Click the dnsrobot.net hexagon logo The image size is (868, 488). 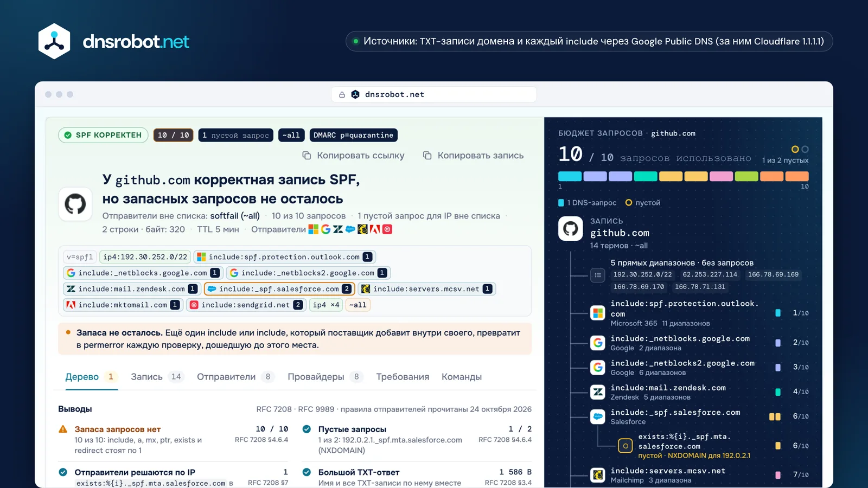click(54, 41)
